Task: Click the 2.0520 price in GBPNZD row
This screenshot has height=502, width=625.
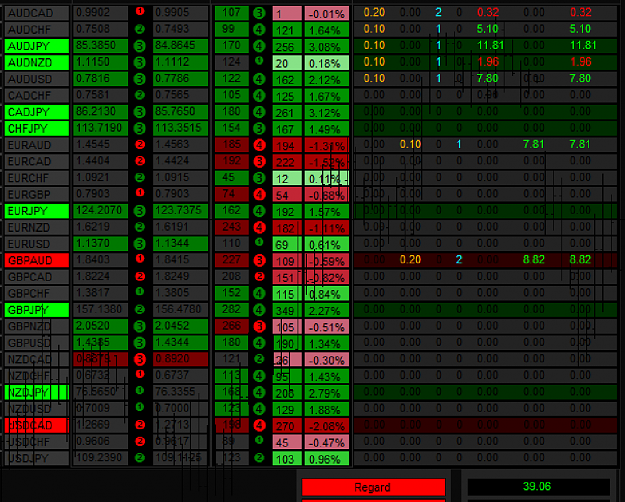Action: [x=100, y=326]
